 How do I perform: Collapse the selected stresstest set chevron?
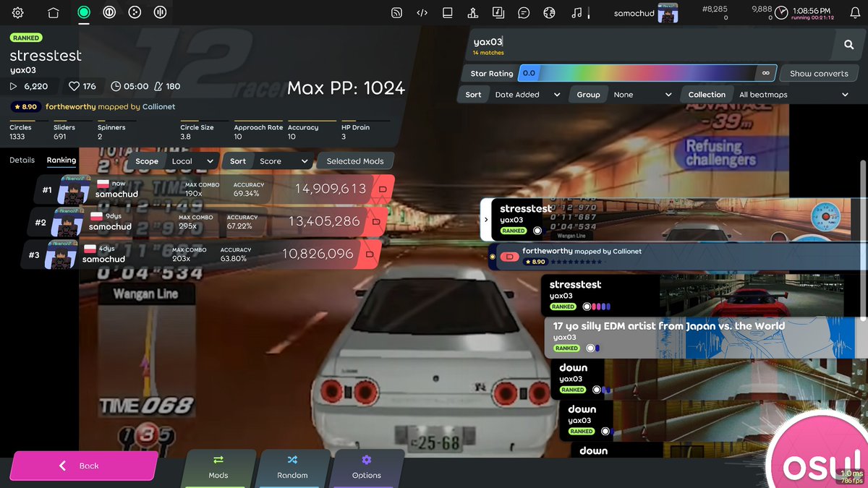click(486, 220)
